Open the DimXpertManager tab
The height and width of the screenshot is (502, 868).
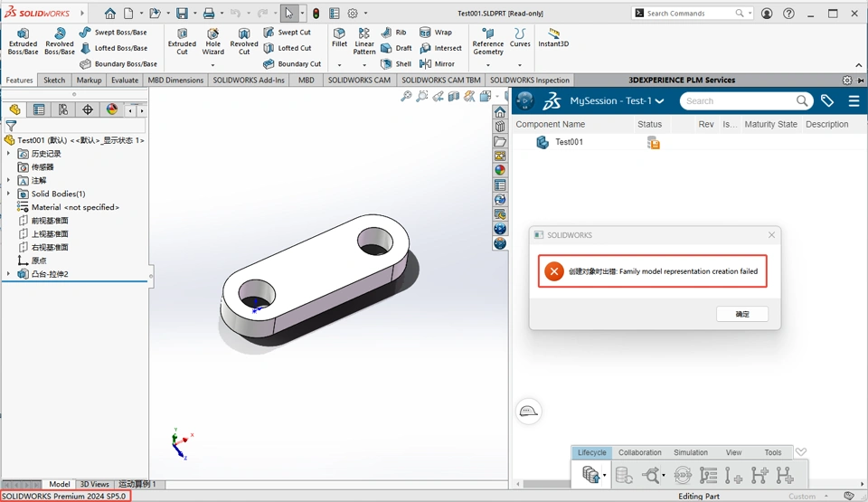point(88,109)
